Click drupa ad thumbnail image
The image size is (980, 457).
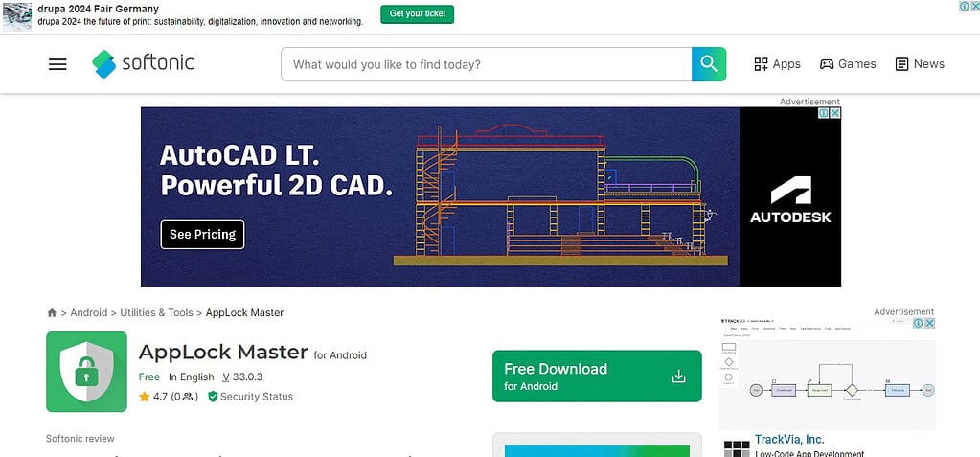point(17,16)
